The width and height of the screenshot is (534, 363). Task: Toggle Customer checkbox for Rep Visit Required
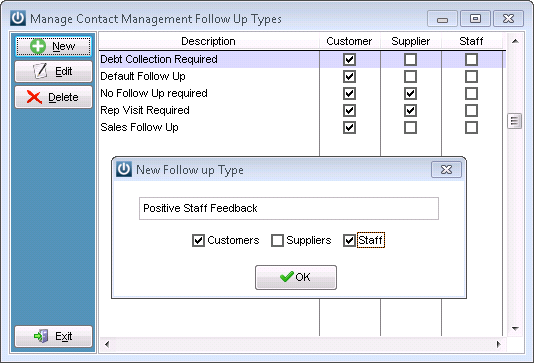[x=349, y=111]
